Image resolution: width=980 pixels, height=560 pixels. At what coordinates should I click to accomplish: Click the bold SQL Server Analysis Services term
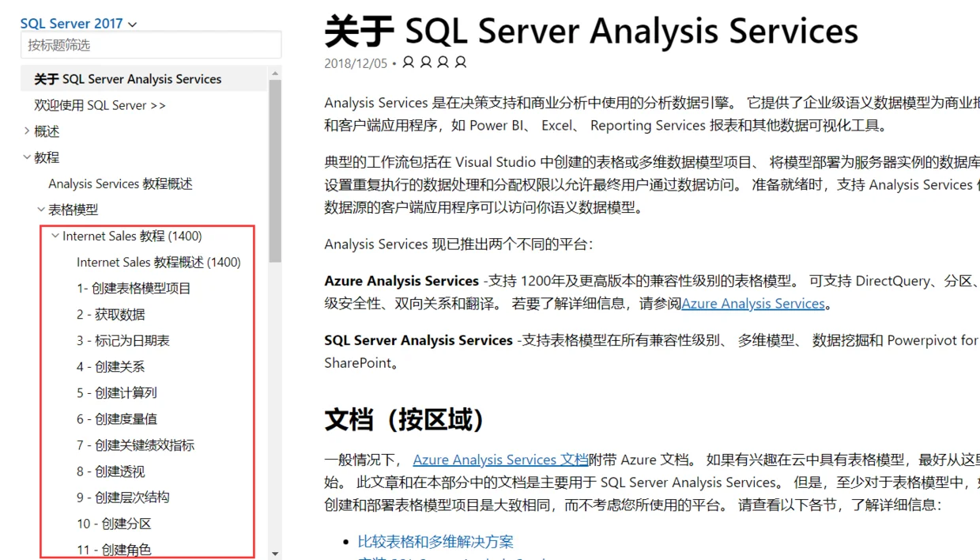pyautogui.click(x=418, y=340)
